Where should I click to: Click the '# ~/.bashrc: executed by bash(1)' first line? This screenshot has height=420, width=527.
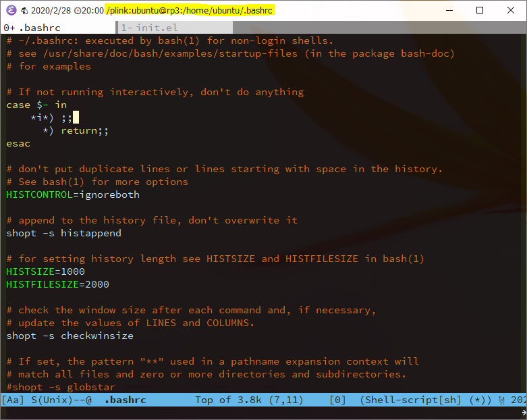pos(170,41)
